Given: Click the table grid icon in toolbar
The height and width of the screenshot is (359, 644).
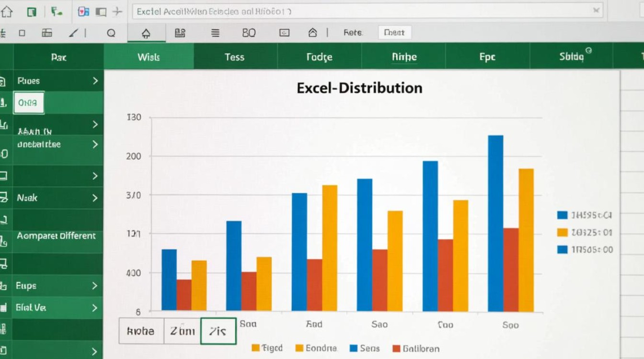Looking at the screenshot, I should coord(47,33).
